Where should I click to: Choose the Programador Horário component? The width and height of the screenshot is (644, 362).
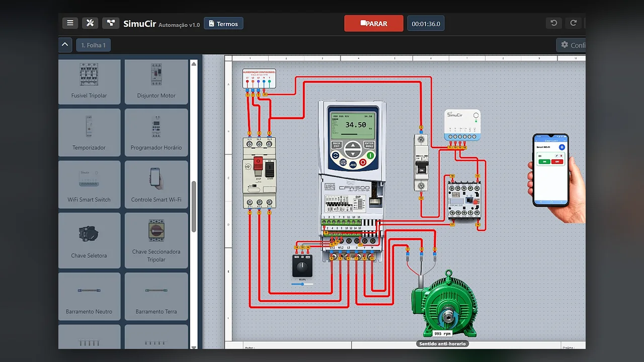156,133
